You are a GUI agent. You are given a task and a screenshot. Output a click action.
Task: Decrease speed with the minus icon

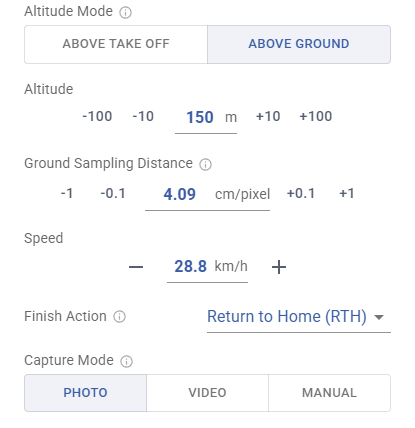click(136, 267)
